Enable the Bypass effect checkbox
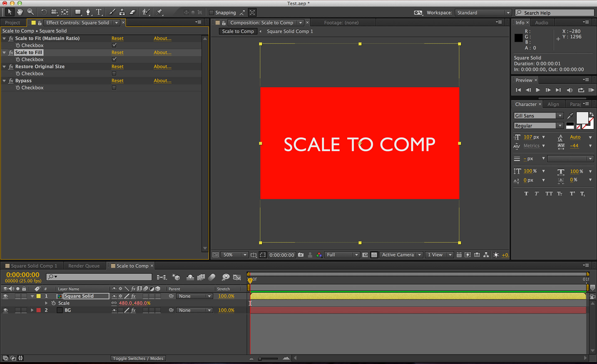 click(x=114, y=88)
